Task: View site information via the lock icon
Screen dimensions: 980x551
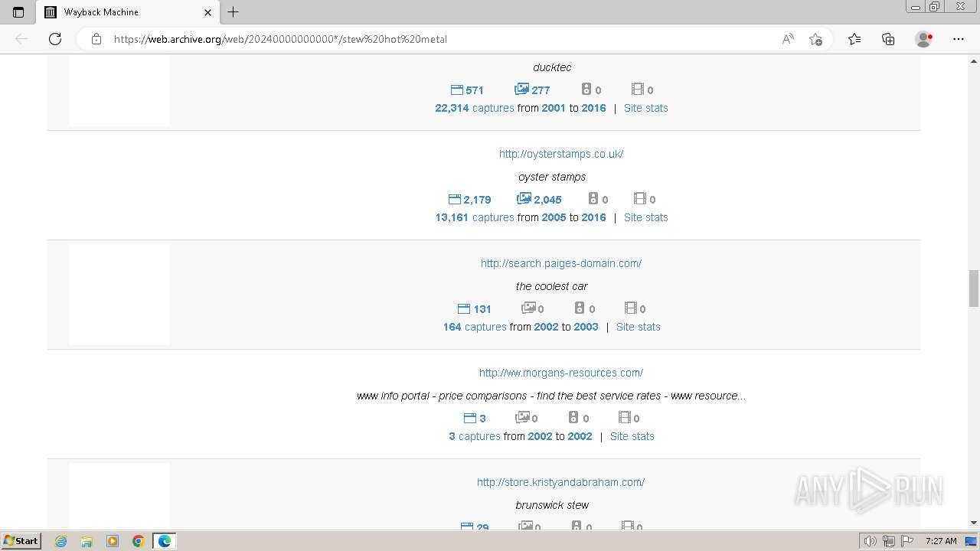Action: point(96,39)
